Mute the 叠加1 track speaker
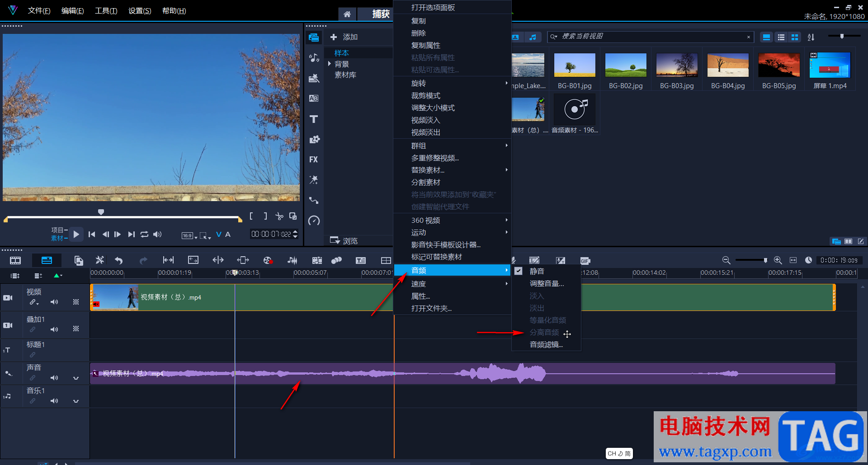868x465 pixels. pos(54,329)
